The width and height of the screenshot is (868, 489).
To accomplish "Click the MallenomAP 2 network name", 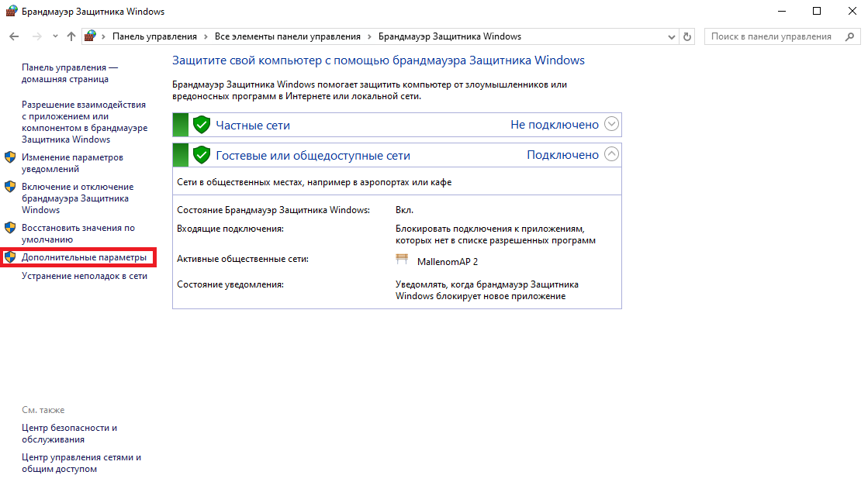I will point(448,262).
